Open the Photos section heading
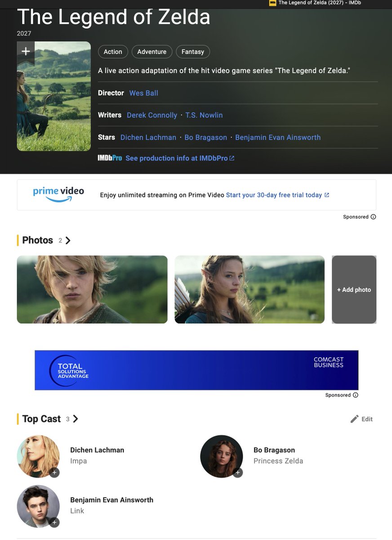392x540 pixels. point(38,240)
